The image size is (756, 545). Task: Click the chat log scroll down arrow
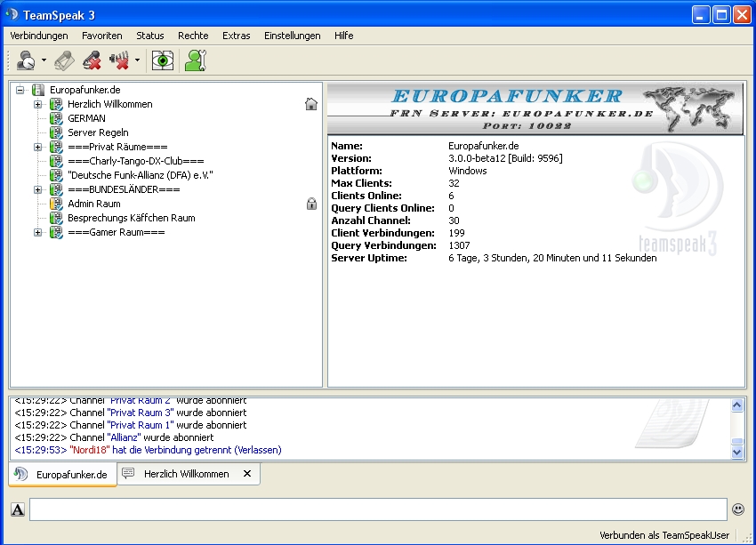(x=737, y=452)
